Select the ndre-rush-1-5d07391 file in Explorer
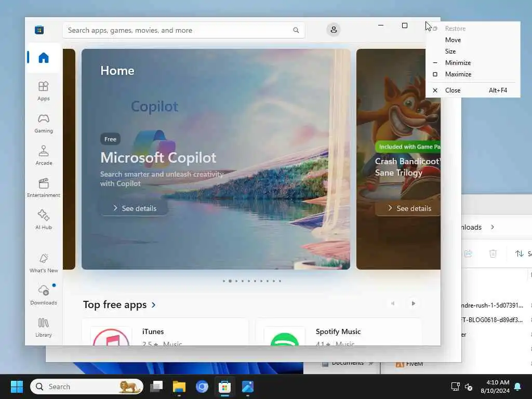Screen dimensions: 532x399 (x=493, y=305)
